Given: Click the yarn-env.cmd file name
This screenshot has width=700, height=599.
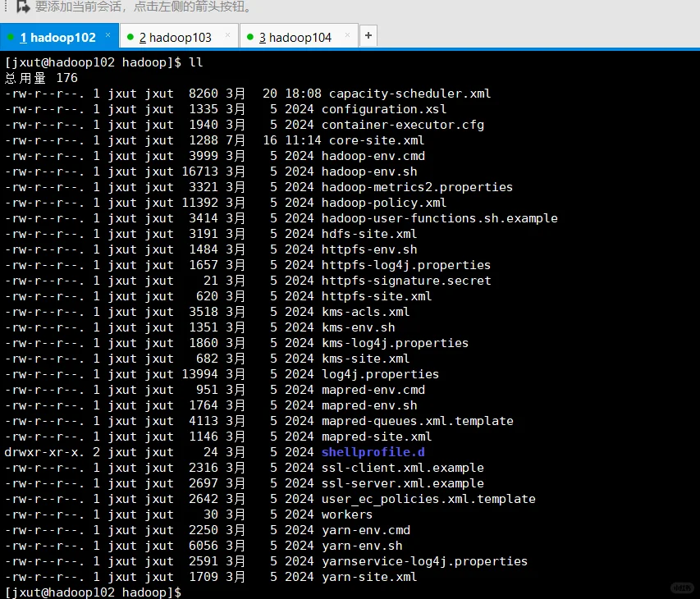Looking at the screenshot, I should pos(366,530).
